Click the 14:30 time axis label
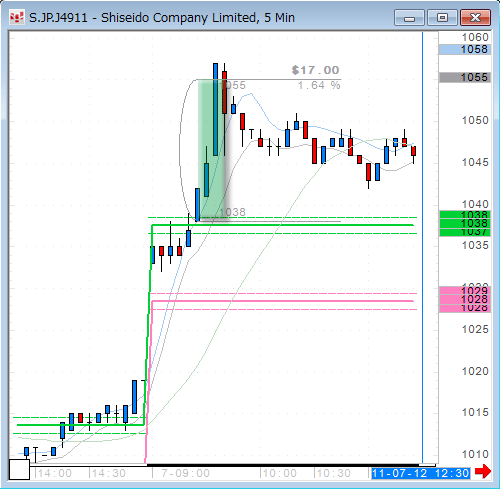500x489 pixels. click(x=108, y=473)
